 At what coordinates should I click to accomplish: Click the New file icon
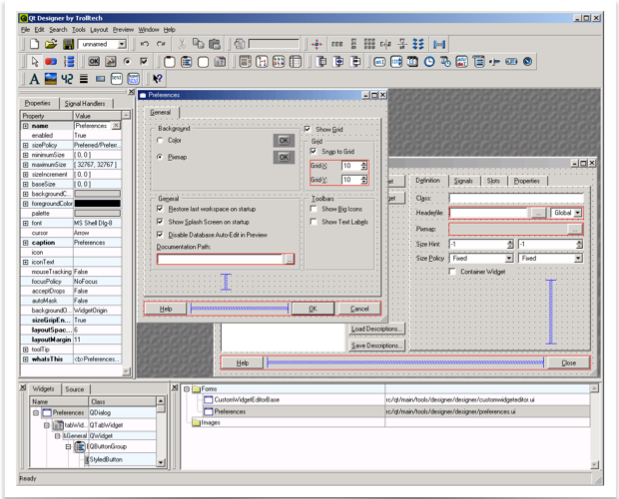34,44
